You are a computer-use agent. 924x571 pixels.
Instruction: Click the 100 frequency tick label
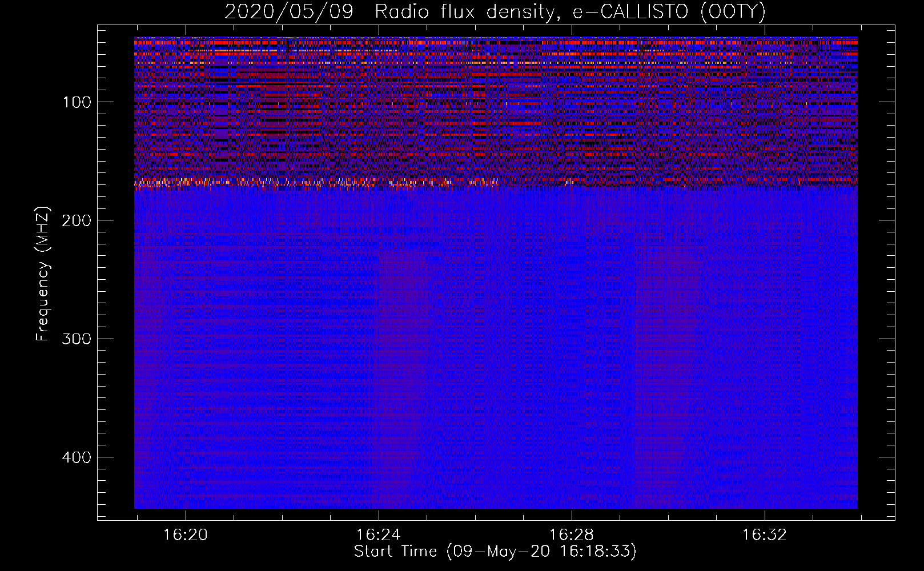[x=77, y=102]
